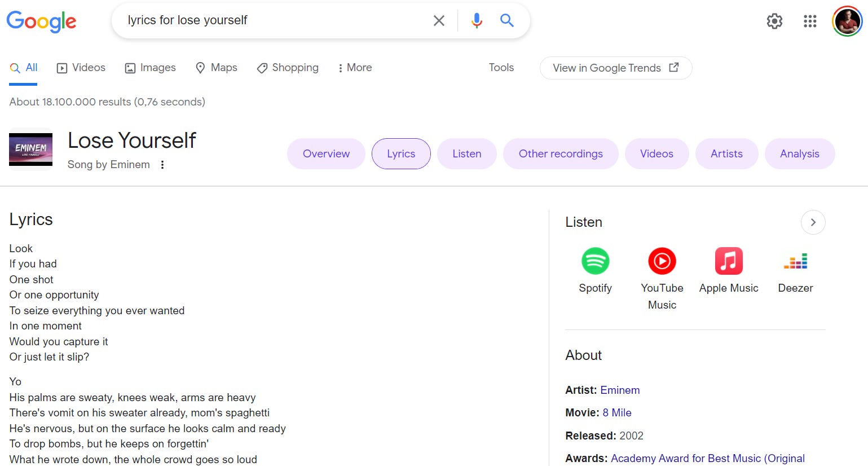Switch to the Videos search tab

pyautogui.click(x=81, y=68)
